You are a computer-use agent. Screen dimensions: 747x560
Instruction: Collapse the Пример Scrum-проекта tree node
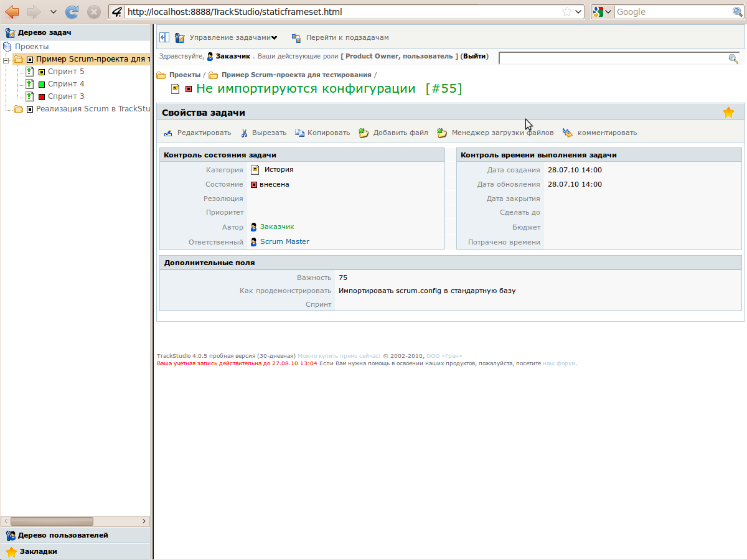click(x=6, y=60)
